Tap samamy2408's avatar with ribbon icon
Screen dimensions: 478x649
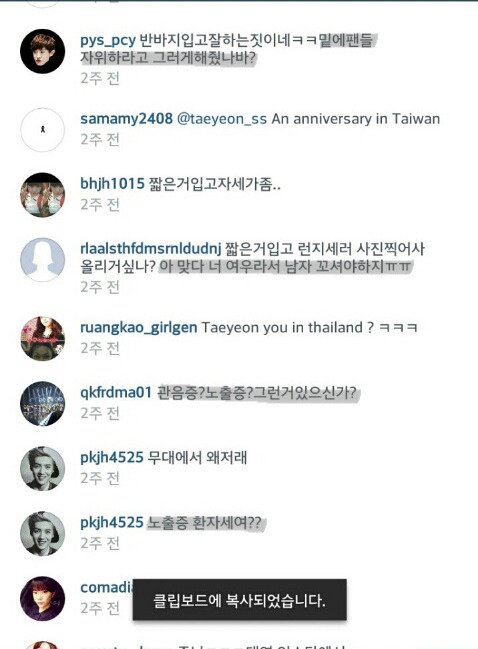point(43,130)
